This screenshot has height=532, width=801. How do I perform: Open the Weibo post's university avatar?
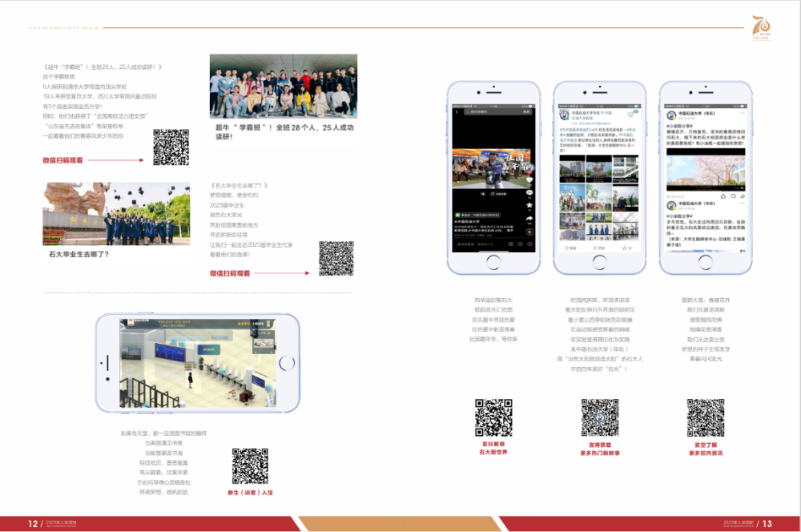tap(565, 115)
